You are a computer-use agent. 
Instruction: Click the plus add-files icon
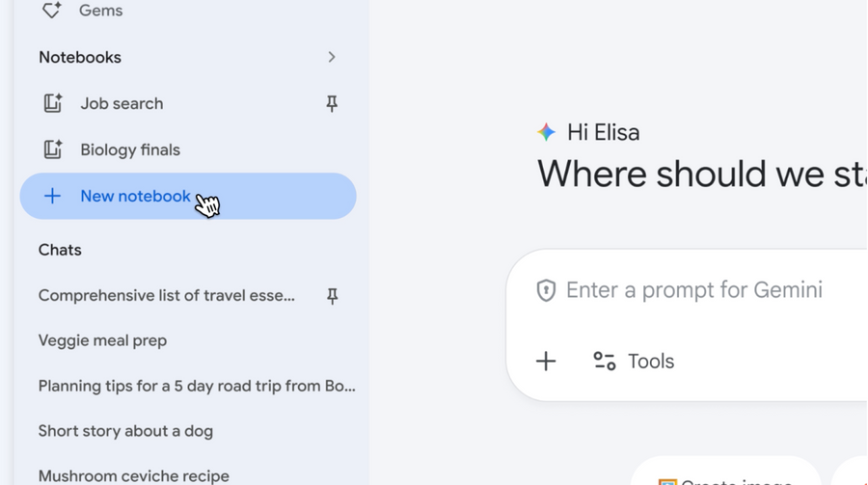546,362
